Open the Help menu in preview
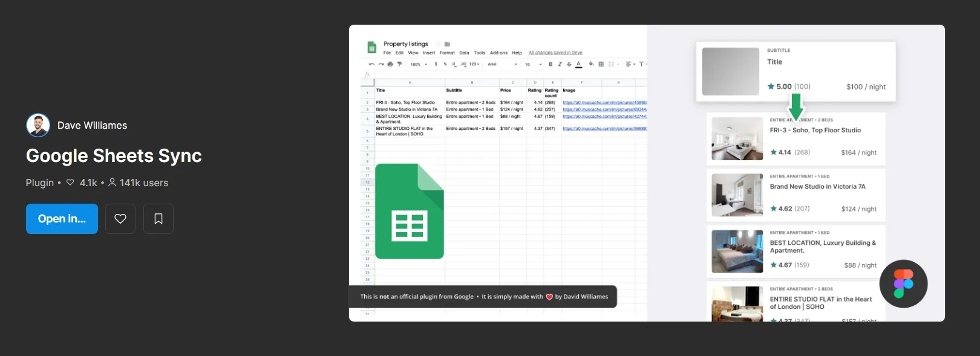The height and width of the screenshot is (356, 980). coord(517,53)
